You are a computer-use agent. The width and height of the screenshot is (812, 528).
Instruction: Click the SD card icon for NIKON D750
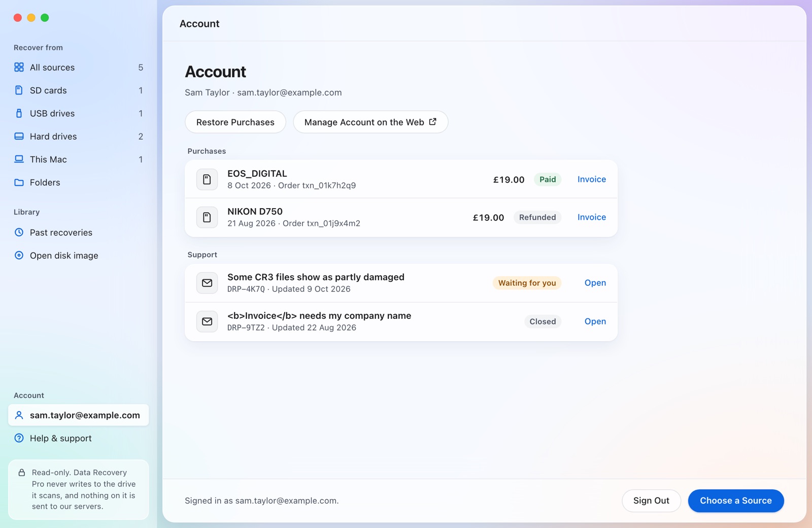coord(207,217)
